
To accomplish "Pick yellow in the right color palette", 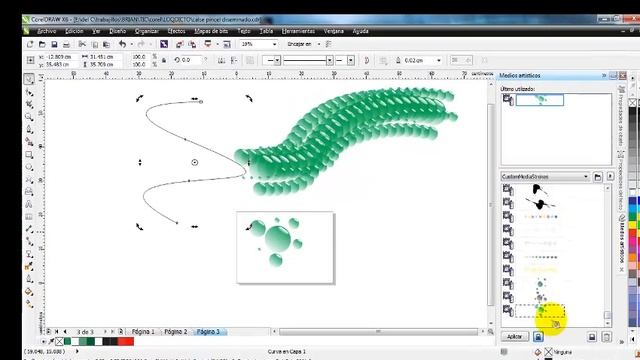I will (633, 225).
